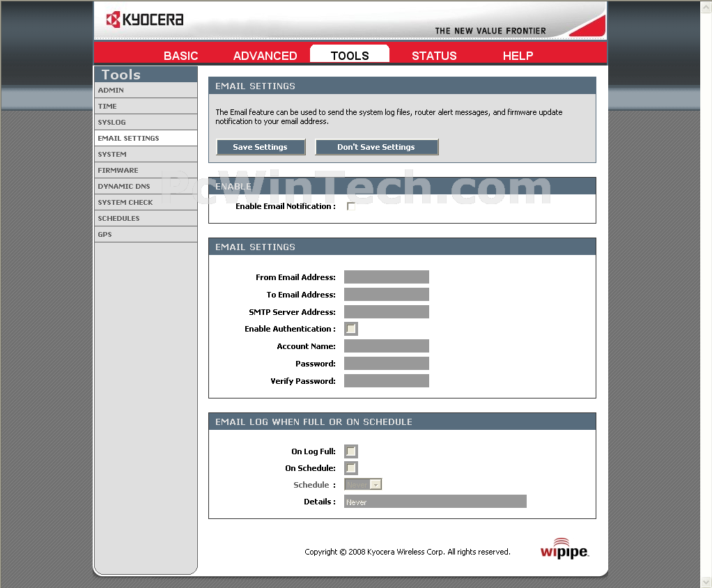Image resolution: width=712 pixels, height=588 pixels.
Task: Enable Email Notification checkbox
Action: (351, 207)
